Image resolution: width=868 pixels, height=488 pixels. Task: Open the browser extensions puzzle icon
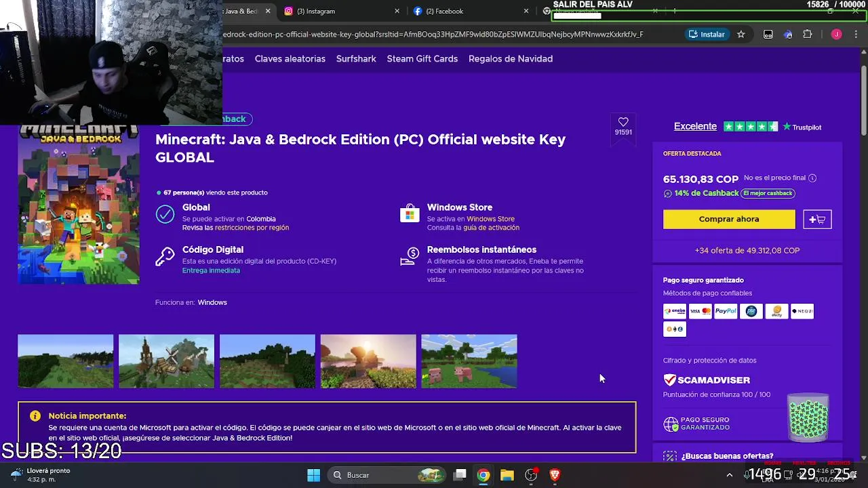click(x=807, y=34)
